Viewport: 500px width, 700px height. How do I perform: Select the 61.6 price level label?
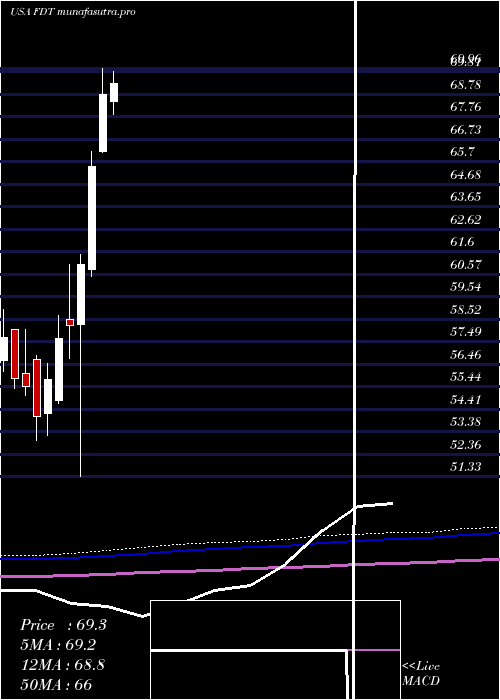pos(462,242)
